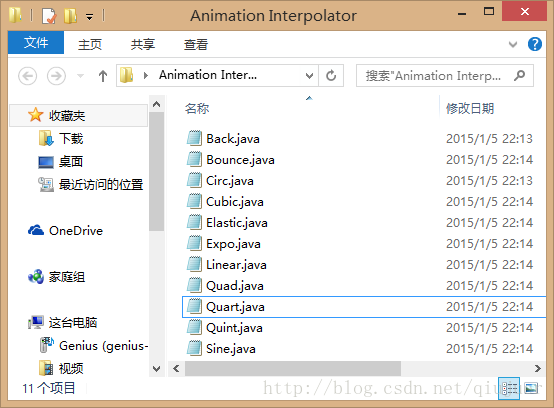Switch to the 查看 ribbon tab
Screen dimensions: 554x408
196,45
